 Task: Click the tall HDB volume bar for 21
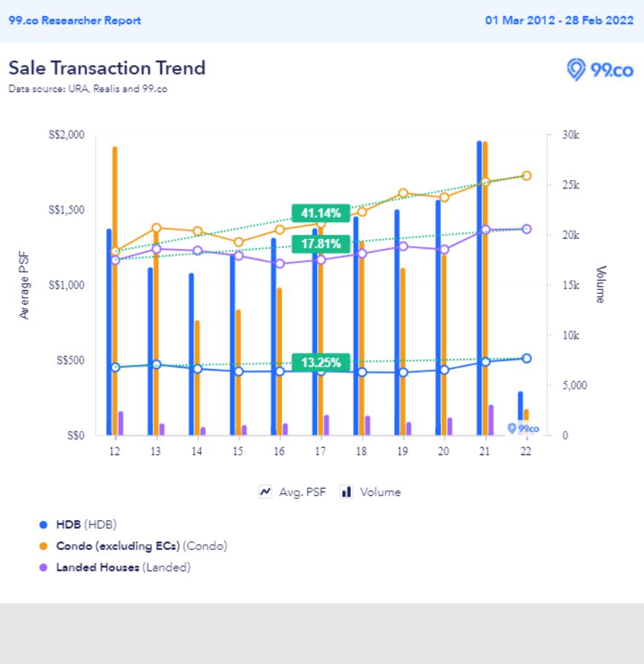coord(479,292)
